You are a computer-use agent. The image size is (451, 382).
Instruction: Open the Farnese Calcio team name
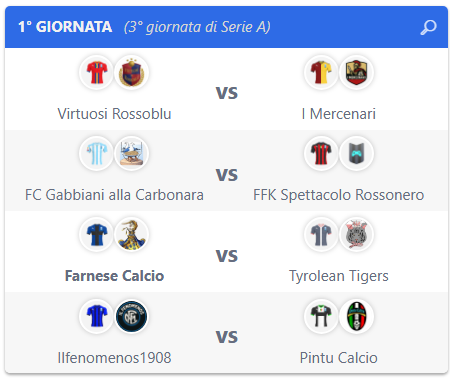[x=114, y=276]
